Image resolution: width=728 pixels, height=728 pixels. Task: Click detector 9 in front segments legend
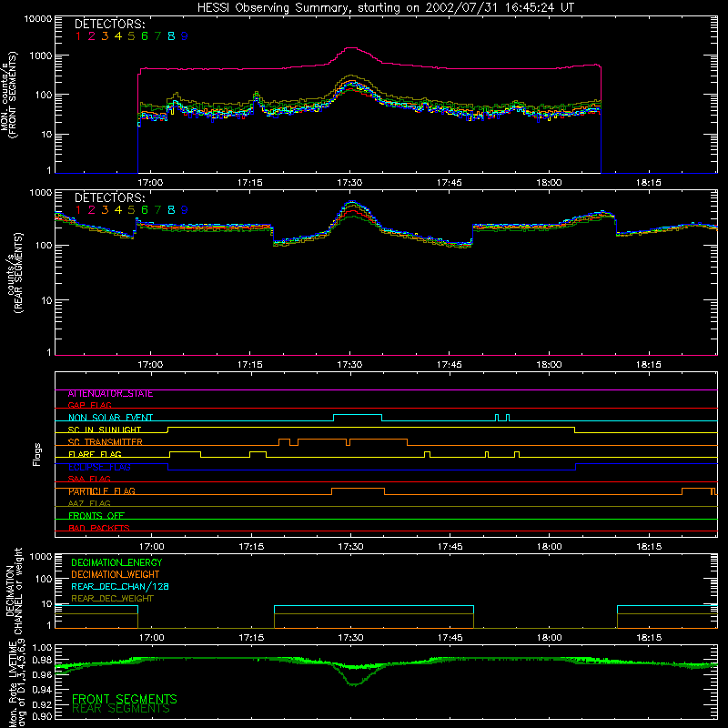185,36
